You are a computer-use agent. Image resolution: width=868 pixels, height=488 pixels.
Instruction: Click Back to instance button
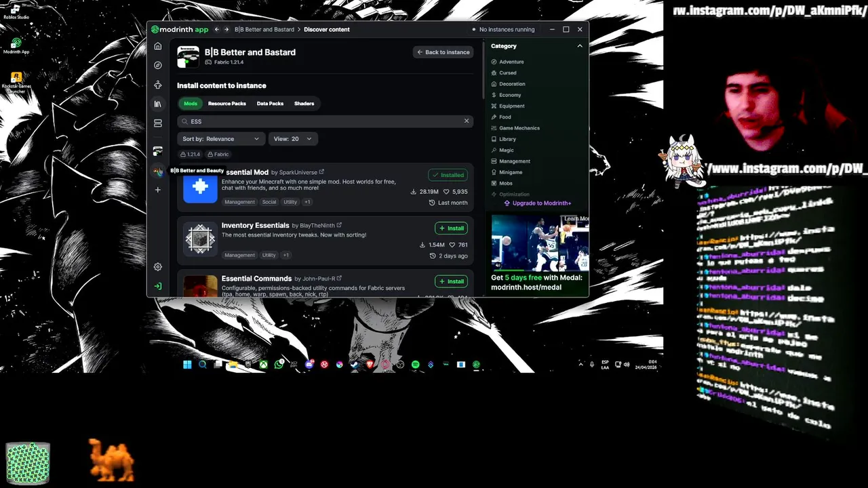point(443,52)
